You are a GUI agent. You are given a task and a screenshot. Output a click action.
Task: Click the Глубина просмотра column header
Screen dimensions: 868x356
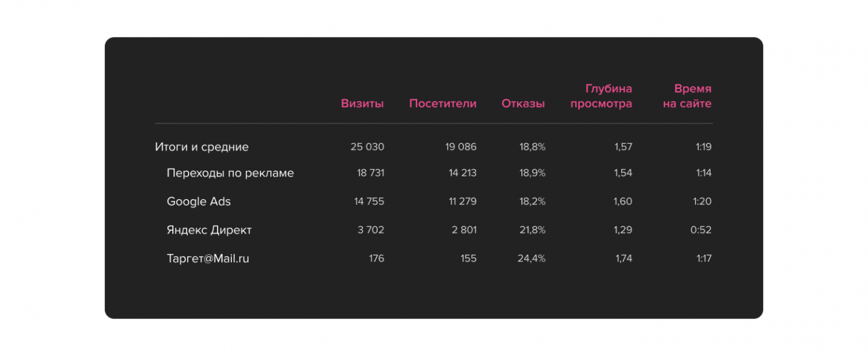coord(601,96)
